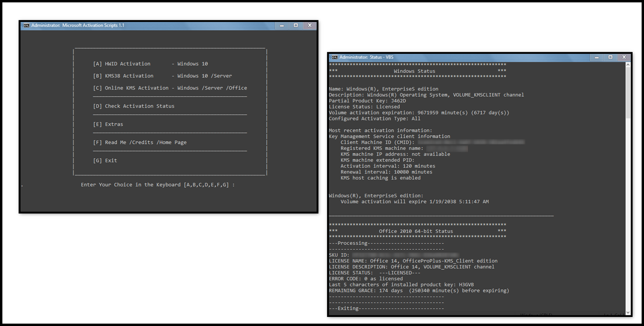
Task: Click the "KMS host caching is enabled" line
Action: click(381, 178)
